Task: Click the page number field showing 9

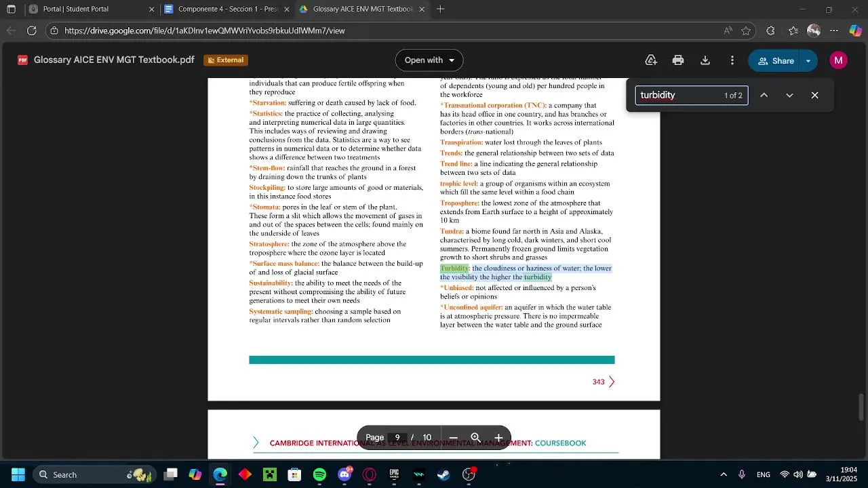Action: (397, 438)
